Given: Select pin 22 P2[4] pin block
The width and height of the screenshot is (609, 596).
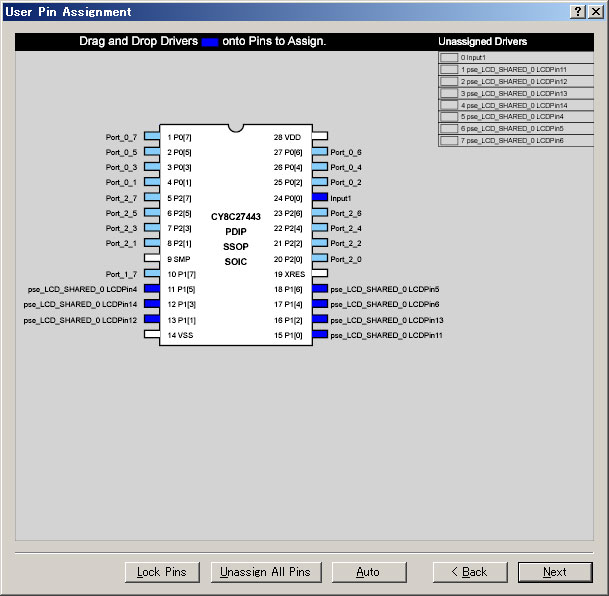Looking at the screenshot, I should pos(320,228).
